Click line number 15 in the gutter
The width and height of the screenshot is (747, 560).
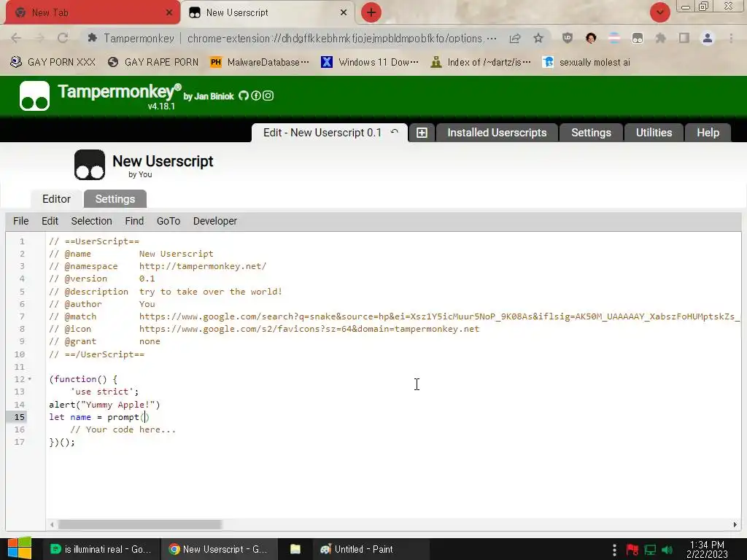(19, 417)
